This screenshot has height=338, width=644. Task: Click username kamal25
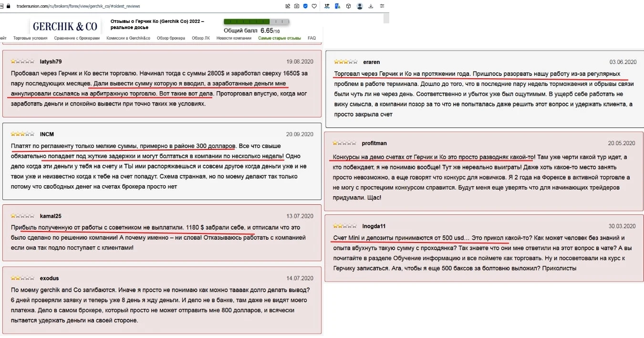(51, 216)
